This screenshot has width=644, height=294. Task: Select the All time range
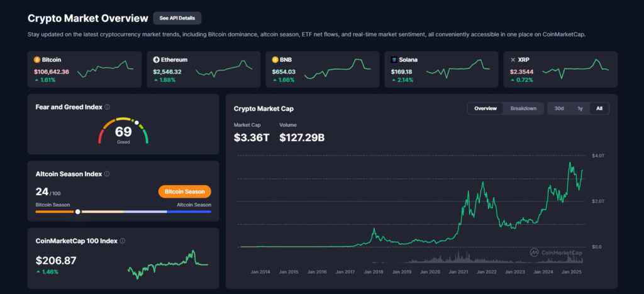(x=599, y=108)
